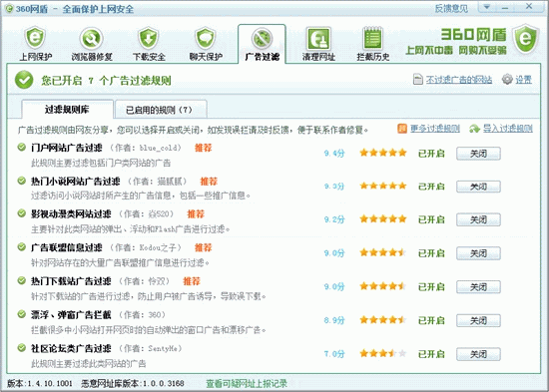Click green check icon of 漂浮、弹窗广告拦截
549x392 pixels.
point(22,314)
